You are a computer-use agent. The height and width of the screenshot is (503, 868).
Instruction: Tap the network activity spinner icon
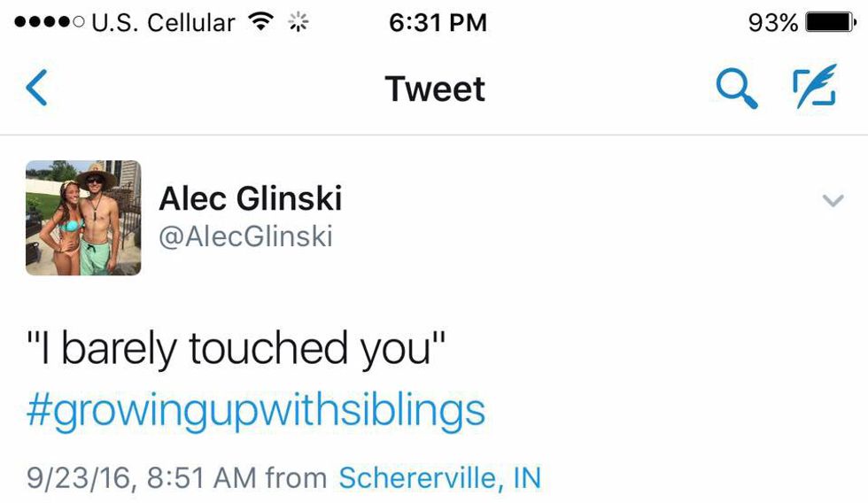click(x=298, y=22)
